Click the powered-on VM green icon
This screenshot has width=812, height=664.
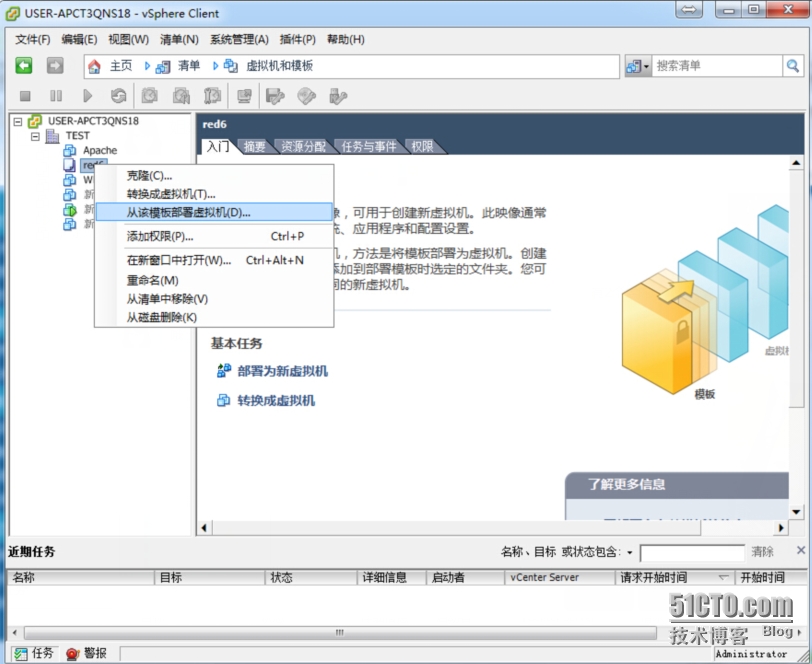tap(69, 210)
